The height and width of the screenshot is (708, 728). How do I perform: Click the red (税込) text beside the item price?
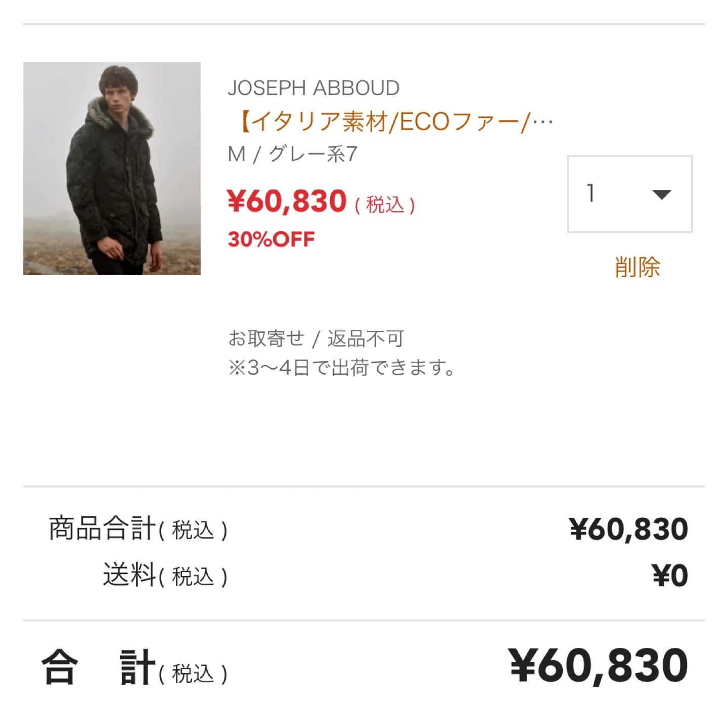coord(385,205)
